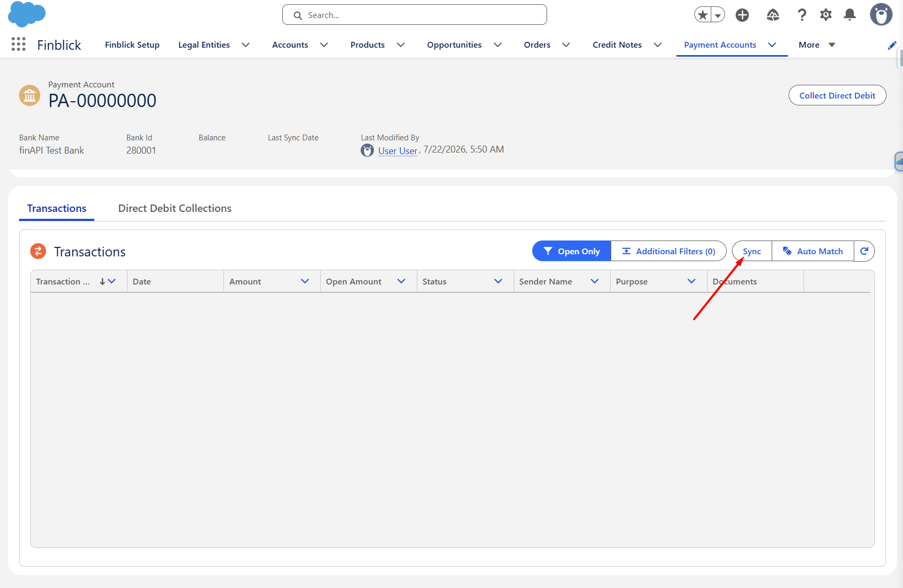Open the Payment Accounts tab
903x588 pixels.
pyautogui.click(x=720, y=45)
